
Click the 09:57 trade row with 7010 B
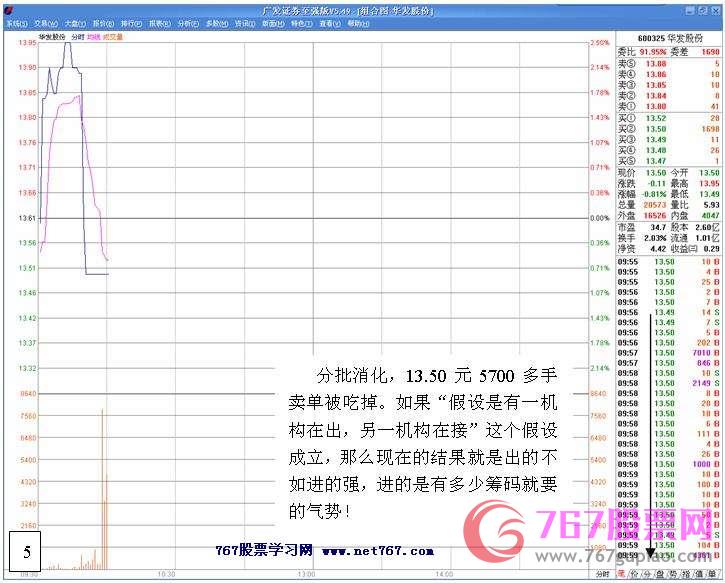[669, 353]
